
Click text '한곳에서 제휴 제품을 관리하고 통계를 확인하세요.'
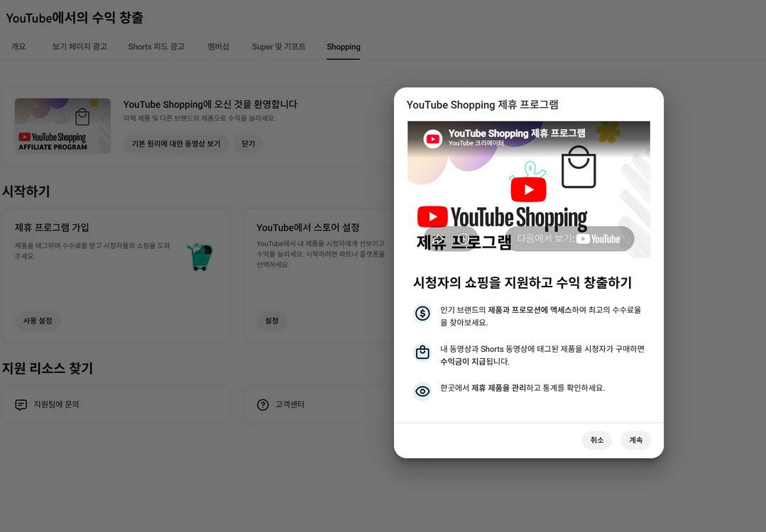522,388
